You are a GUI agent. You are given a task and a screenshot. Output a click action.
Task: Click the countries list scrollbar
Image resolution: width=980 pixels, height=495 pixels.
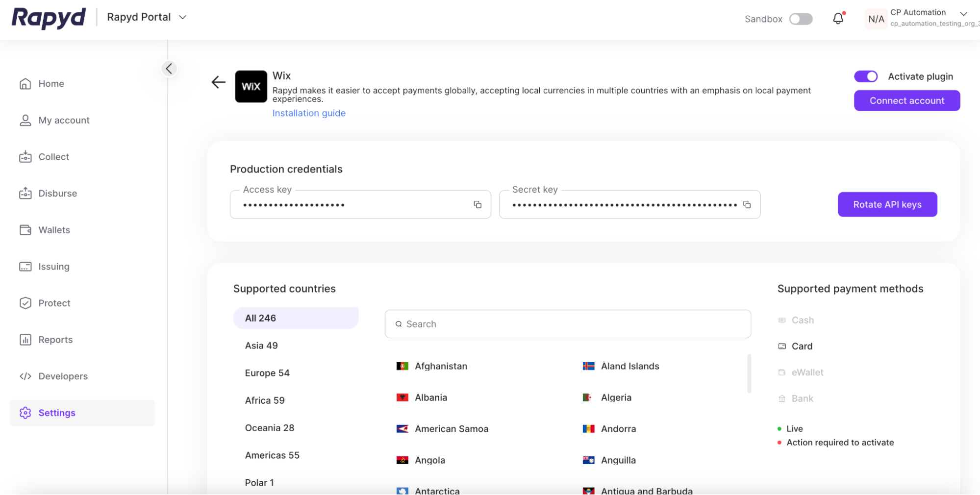coord(749,373)
